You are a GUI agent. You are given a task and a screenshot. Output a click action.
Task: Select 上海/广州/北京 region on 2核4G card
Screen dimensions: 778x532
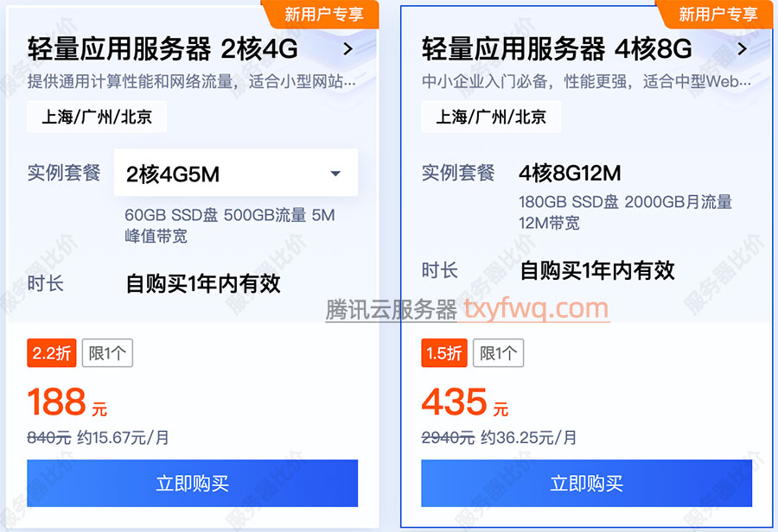click(x=97, y=117)
